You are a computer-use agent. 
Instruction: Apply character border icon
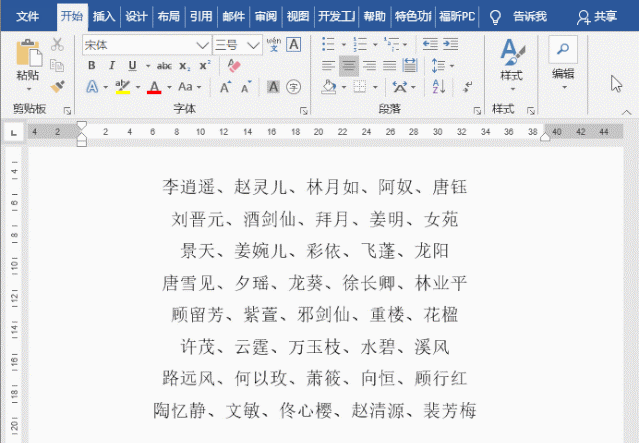click(x=294, y=44)
